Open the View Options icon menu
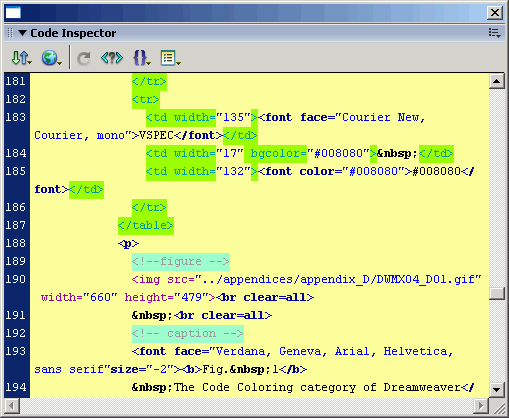Screen dimensions: 509x418 (170, 58)
